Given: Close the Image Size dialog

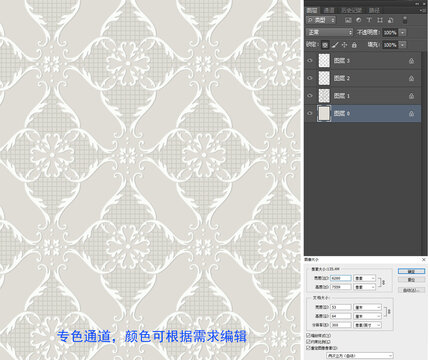Looking at the screenshot, I should click(424, 259).
